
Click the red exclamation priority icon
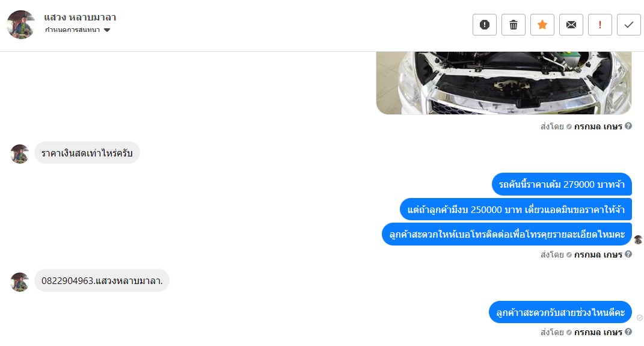(600, 25)
